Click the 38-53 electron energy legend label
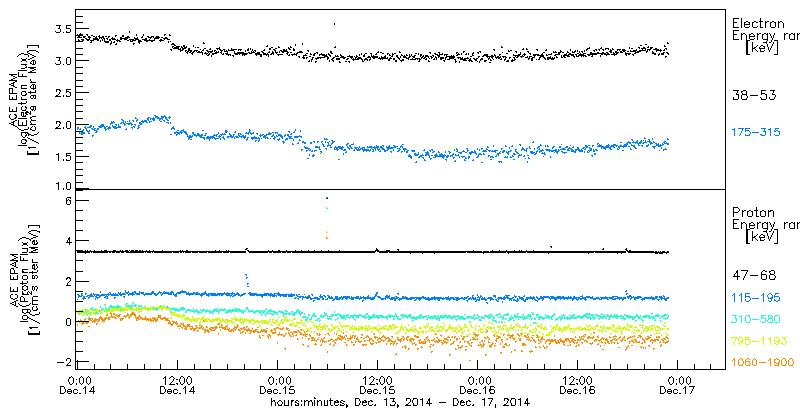This screenshot has width=800, height=410. (x=754, y=95)
